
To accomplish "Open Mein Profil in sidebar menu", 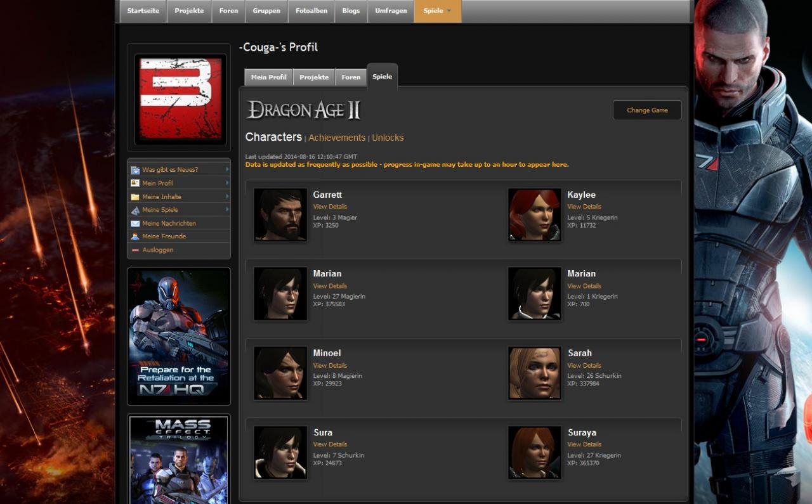I will pos(157,183).
